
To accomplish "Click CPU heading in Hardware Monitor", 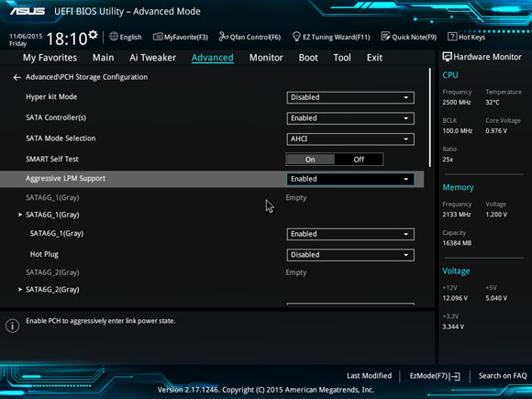I will [450, 75].
